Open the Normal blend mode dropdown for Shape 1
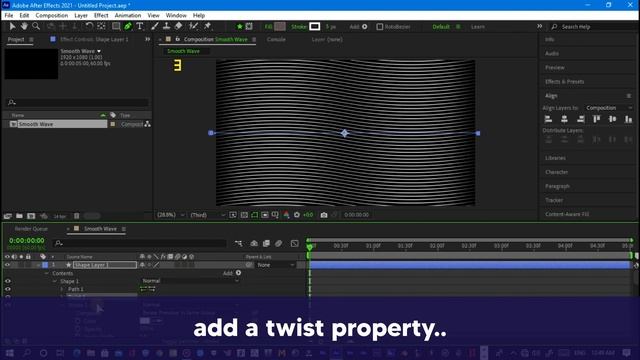640x360 pixels. (190, 281)
